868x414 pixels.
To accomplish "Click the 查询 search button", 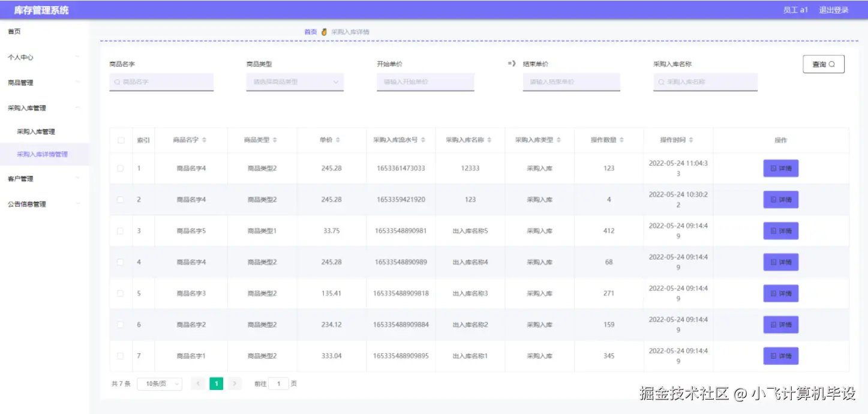I will [x=824, y=64].
